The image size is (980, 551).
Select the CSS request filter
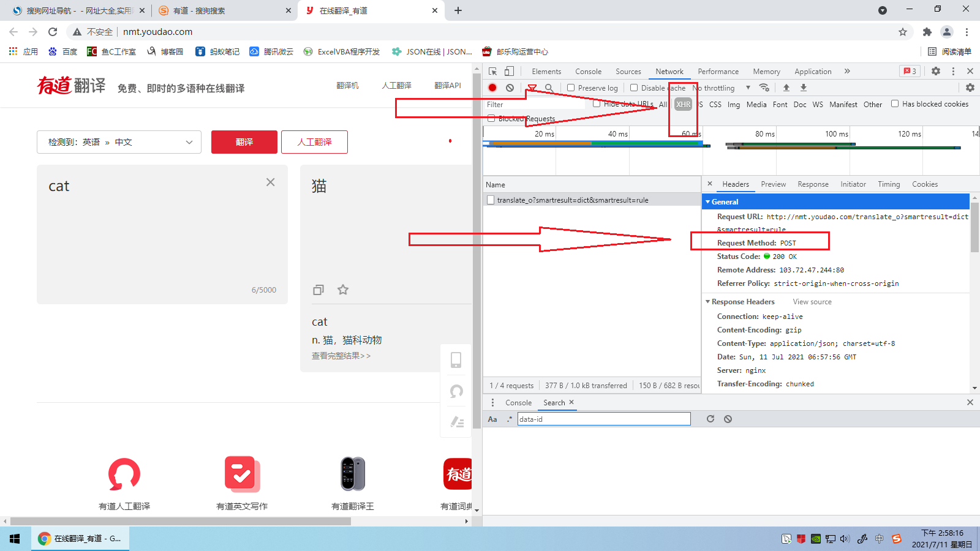pos(715,105)
